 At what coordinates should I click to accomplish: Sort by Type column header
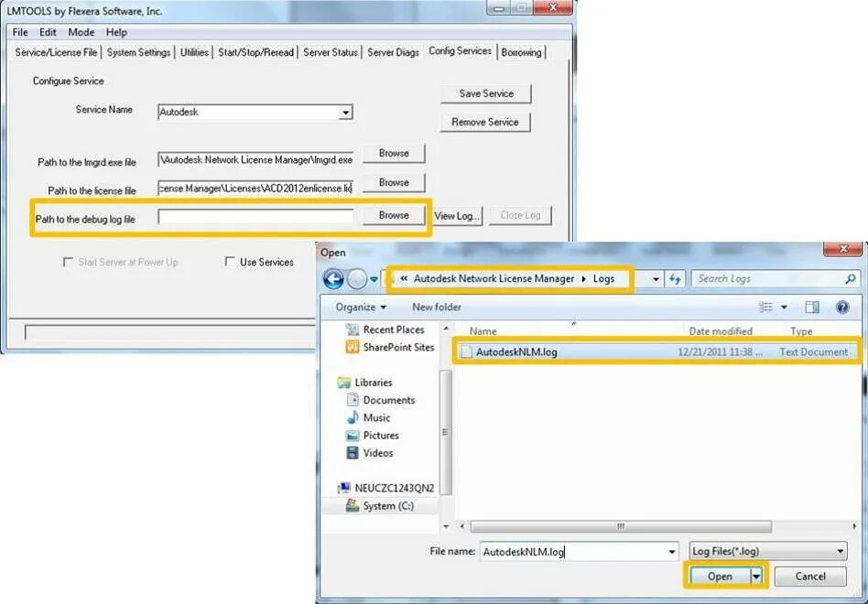pyautogui.click(x=801, y=331)
